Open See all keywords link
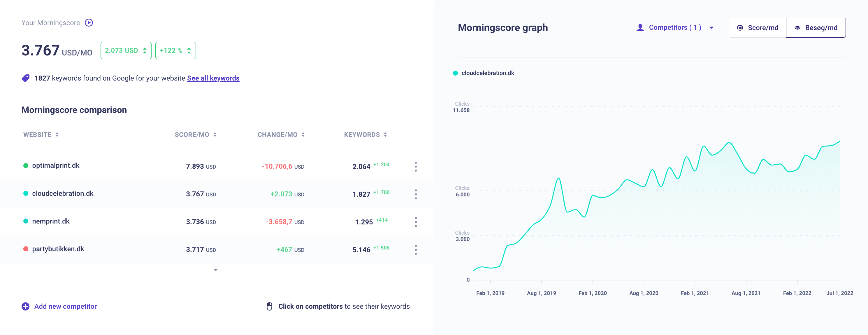The height and width of the screenshot is (335, 868). (x=213, y=78)
